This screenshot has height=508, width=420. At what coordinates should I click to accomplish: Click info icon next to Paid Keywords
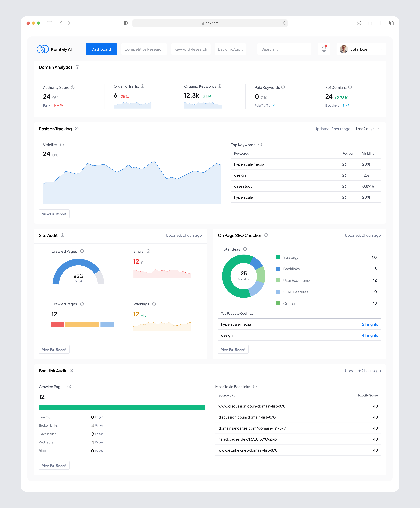point(283,87)
